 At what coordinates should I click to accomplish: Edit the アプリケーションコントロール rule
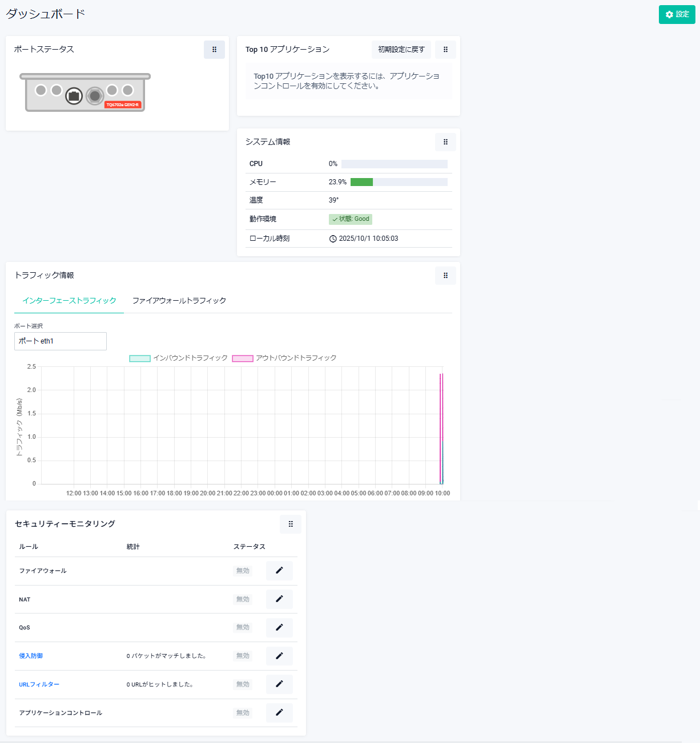point(279,713)
